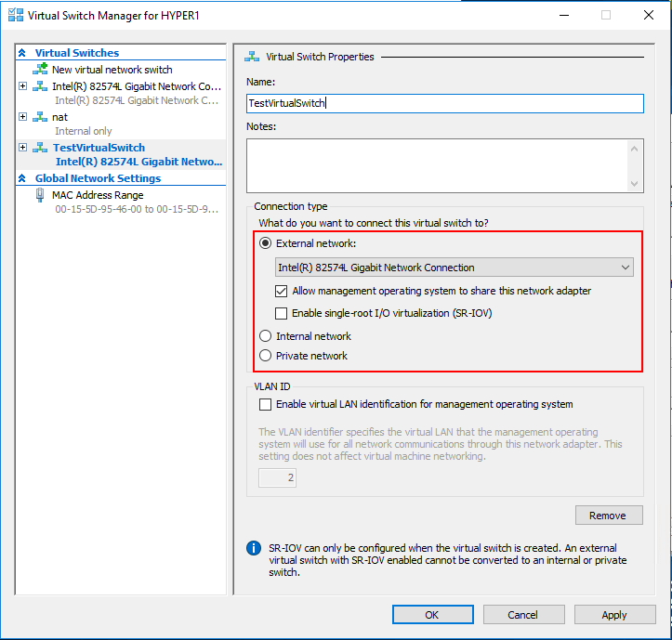Expand the TestVirtualSwitch tree node
The width and height of the screenshot is (672, 640).
click(22, 148)
